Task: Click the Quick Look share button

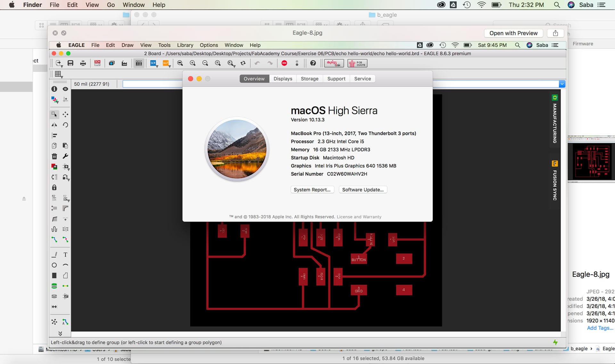Action: [555, 33]
